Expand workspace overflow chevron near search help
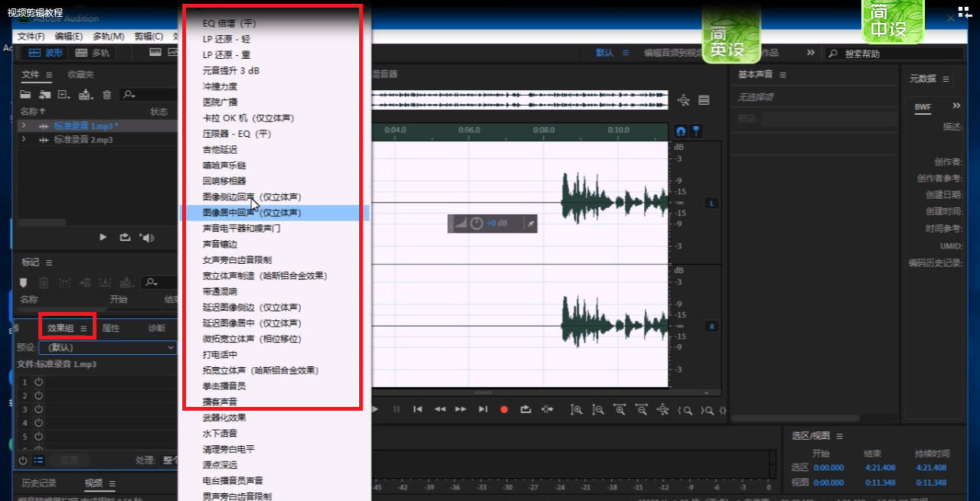980x501 pixels. pos(811,53)
